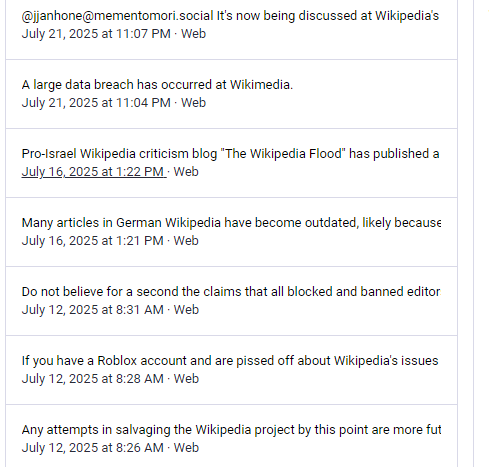Select the 'now being discussed at Wikipedia's' reply text

tap(328, 16)
